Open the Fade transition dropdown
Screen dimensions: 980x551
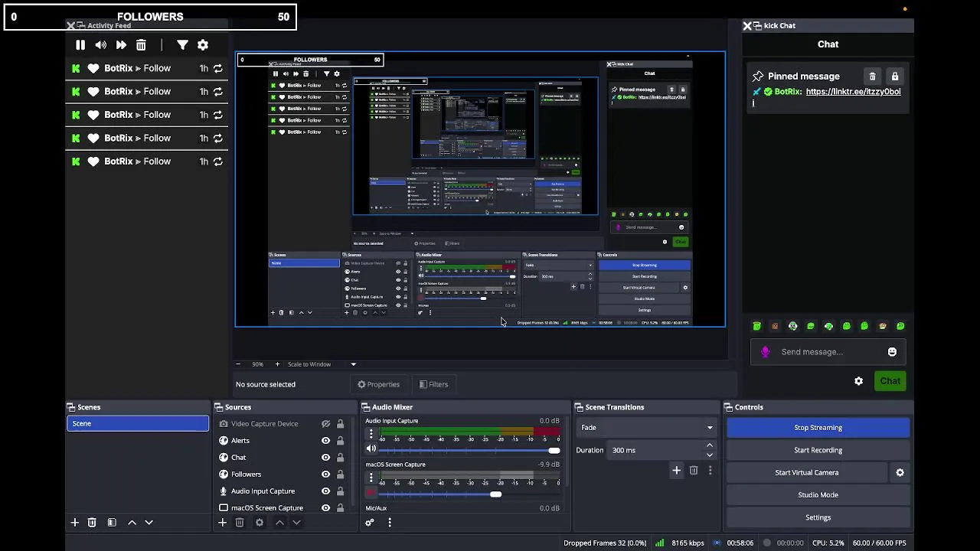[x=647, y=428]
